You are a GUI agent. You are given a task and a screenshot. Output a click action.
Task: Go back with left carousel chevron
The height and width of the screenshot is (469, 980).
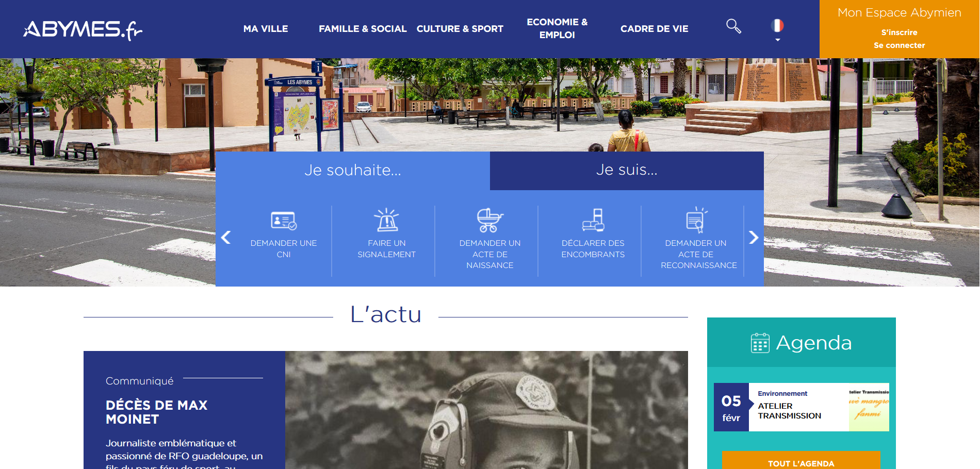tap(226, 238)
